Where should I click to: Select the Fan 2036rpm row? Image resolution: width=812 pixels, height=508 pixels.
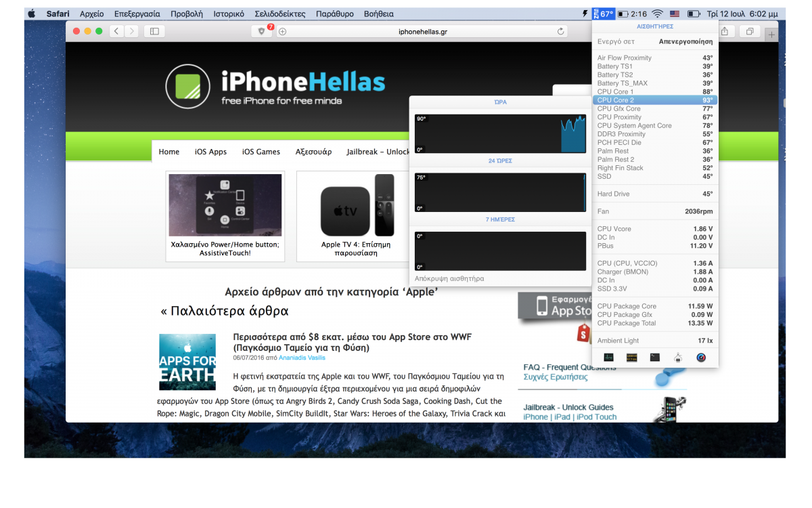click(655, 211)
